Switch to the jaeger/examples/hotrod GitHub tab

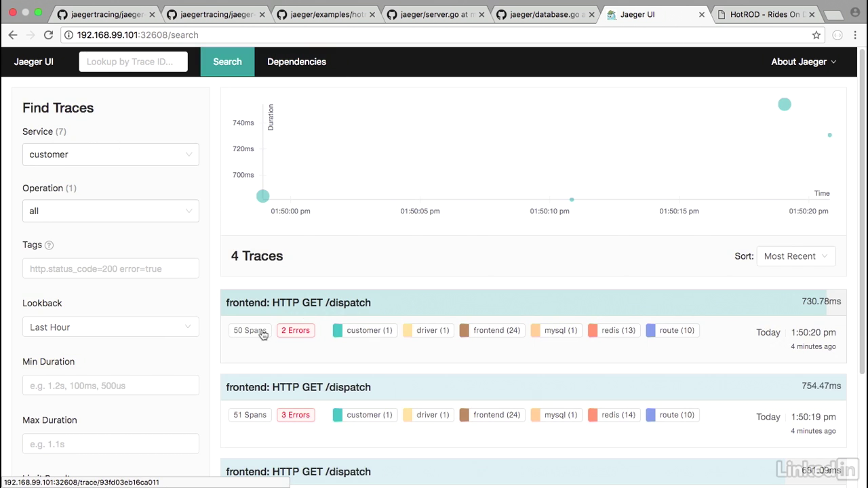click(x=325, y=14)
